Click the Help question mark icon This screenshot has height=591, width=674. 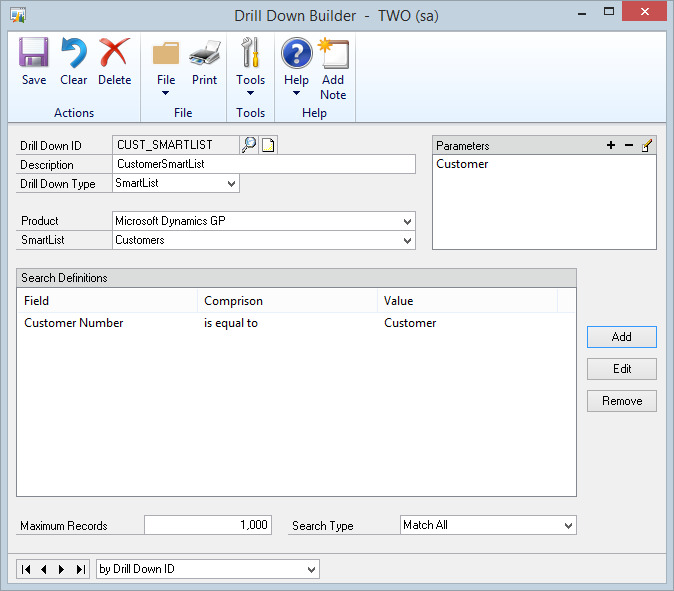tap(297, 53)
